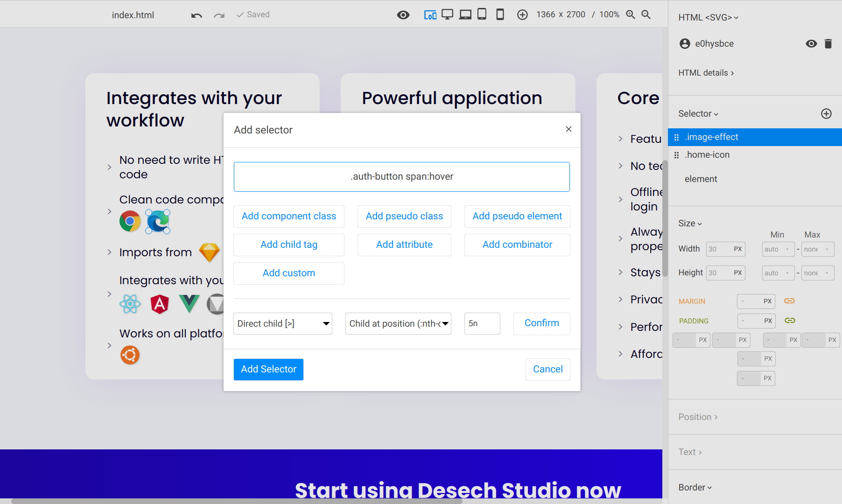Click the horizontal scrollbar at canvas bottom
842x504 pixels.
[x=237, y=501]
